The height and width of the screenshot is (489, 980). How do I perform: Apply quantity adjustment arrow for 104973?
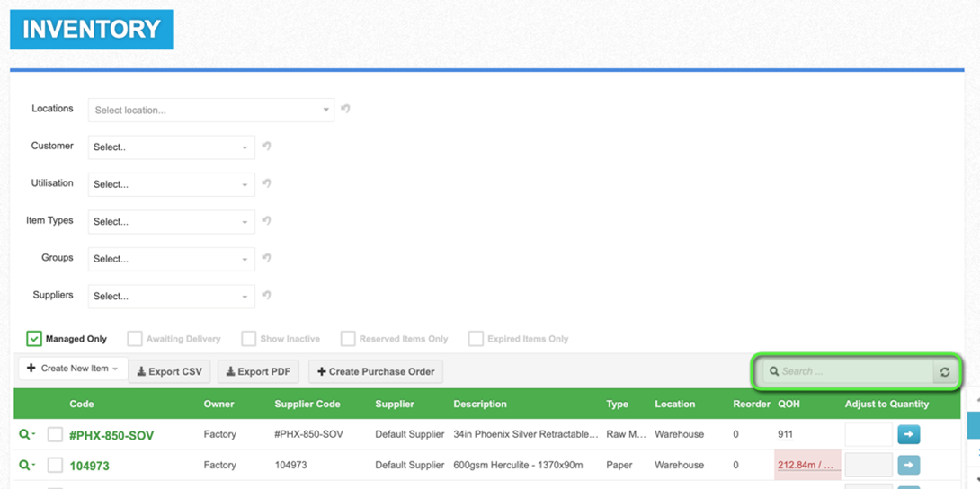pos(909,466)
